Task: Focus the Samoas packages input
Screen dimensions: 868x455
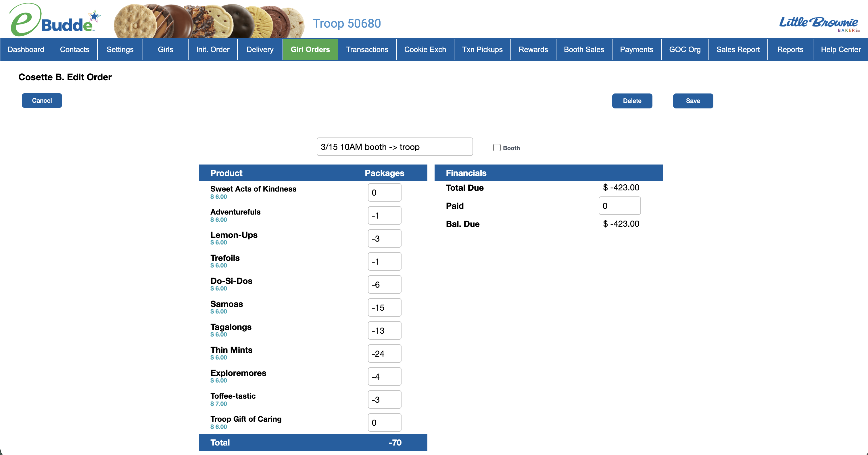Action: pyautogui.click(x=384, y=308)
